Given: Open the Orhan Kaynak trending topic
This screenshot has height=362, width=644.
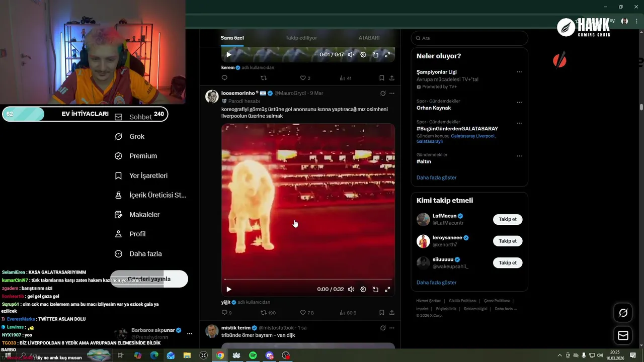Looking at the screenshot, I should tap(434, 108).
